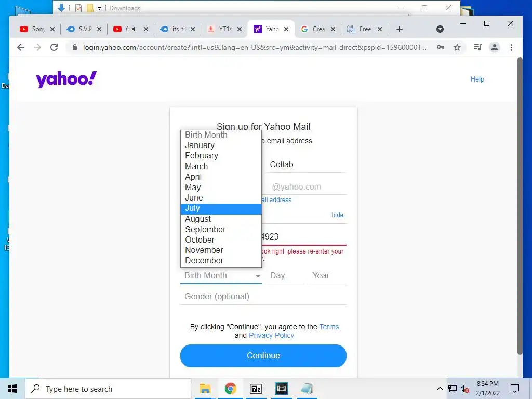This screenshot has width=532, height=399.
Task: Mute the audio icon on YouTube tab
Action: pyautogui.click(x=135, y=29)
